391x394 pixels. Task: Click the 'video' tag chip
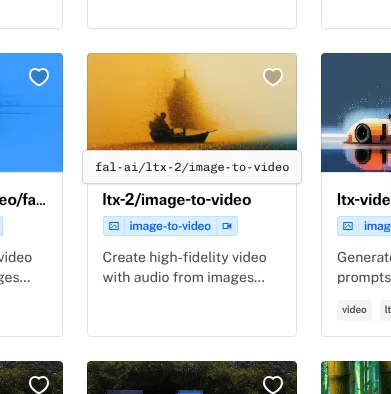point(354,310)
